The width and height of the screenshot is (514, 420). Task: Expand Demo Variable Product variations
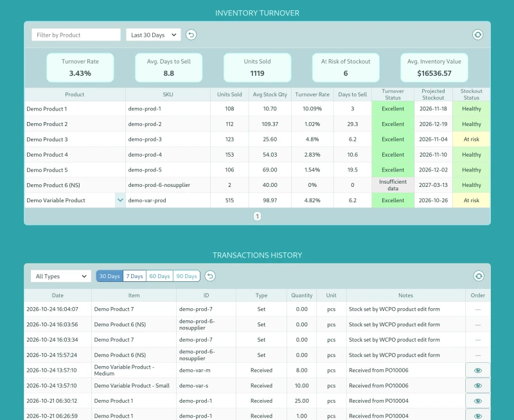(120, 200)
